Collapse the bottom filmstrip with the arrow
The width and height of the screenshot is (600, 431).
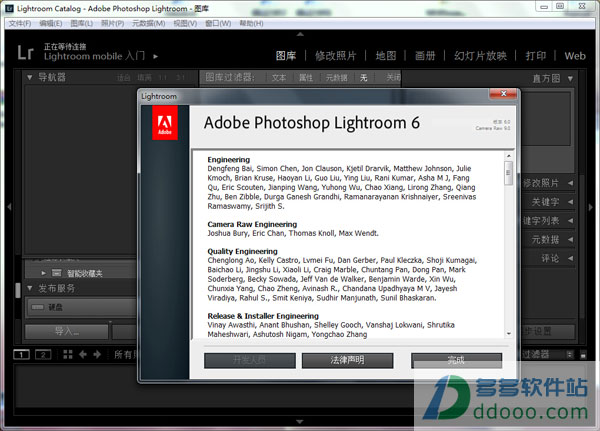point(300,421)
